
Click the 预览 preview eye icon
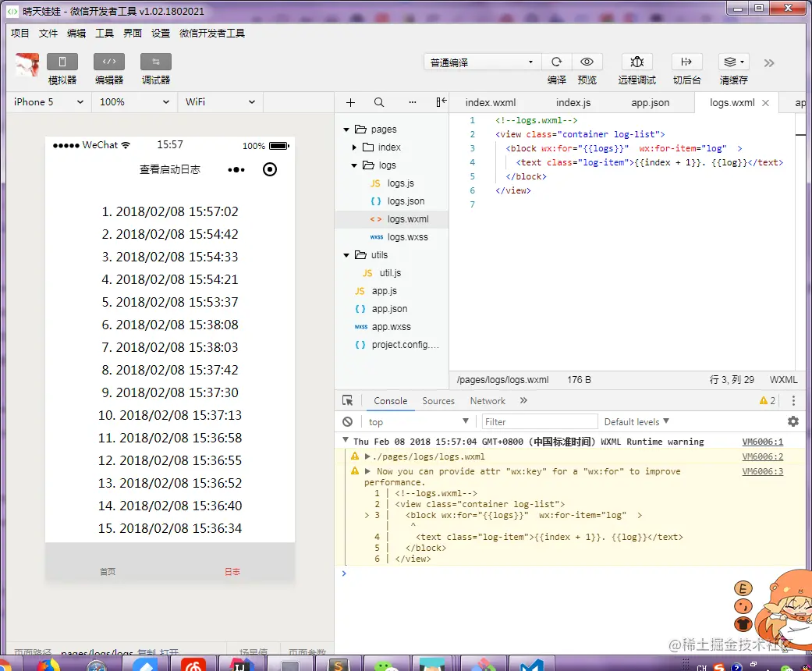coord(587,62)
